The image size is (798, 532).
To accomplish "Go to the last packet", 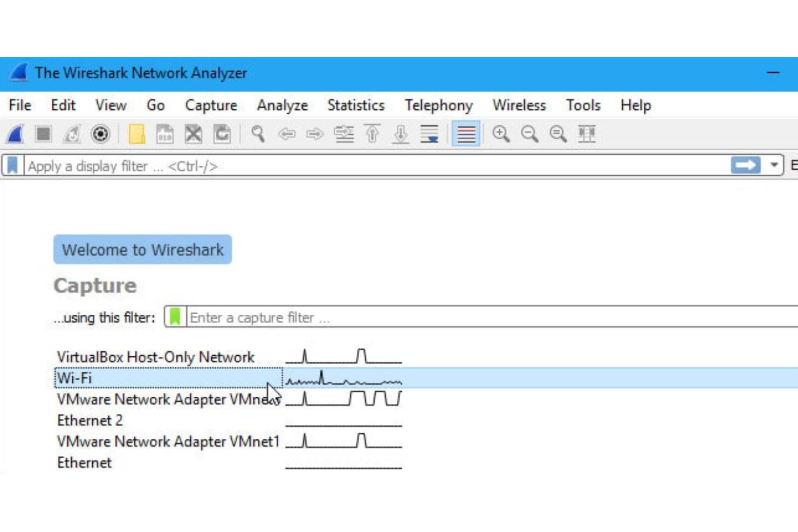I will 399,135.
